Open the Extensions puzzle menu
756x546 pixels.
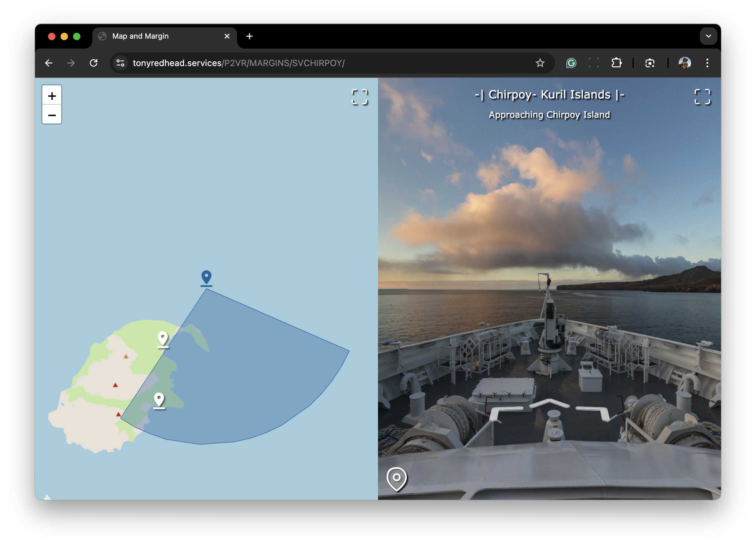616,63
